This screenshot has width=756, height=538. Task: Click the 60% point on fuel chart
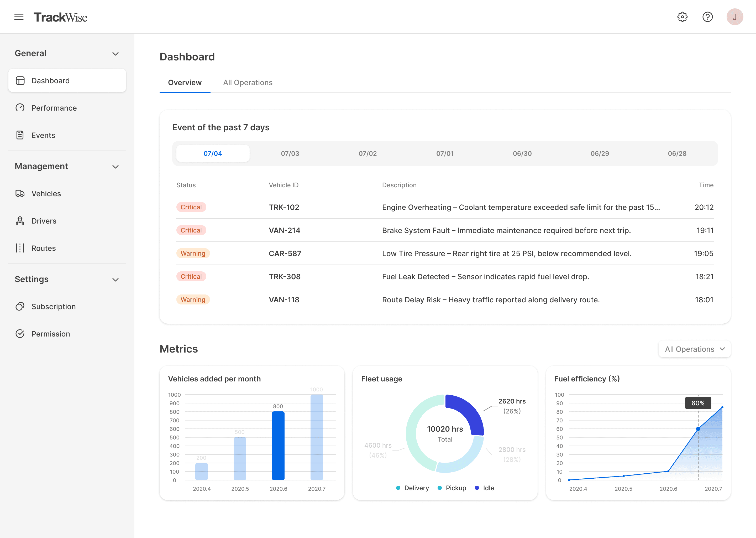click(698, 429)
